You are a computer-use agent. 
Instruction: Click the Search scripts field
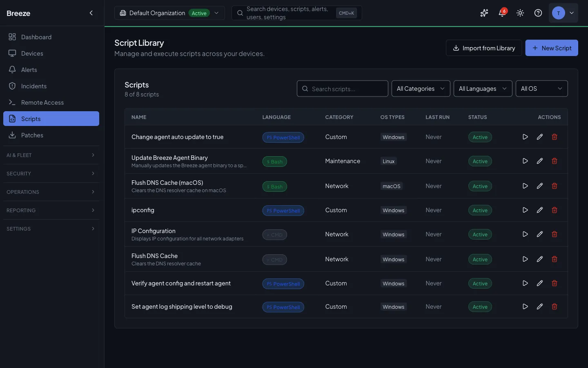coord(342,88)
